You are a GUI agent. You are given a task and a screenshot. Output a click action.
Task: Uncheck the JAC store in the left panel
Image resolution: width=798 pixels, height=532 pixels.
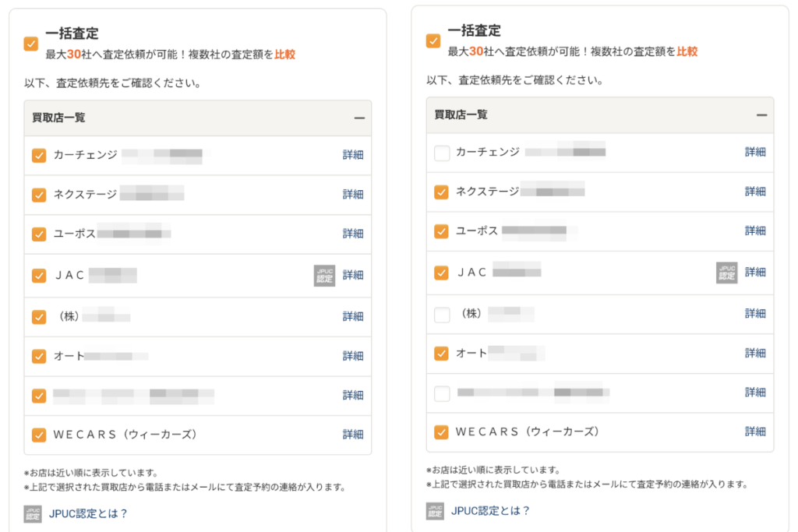point(39,275)
